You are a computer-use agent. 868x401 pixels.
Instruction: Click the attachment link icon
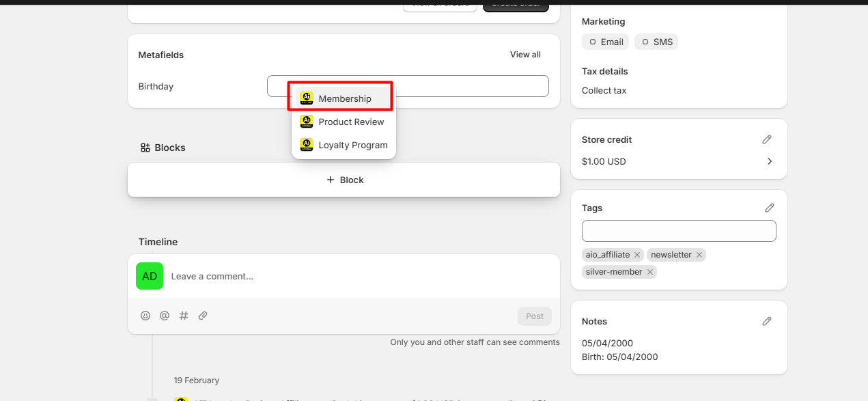203,316
